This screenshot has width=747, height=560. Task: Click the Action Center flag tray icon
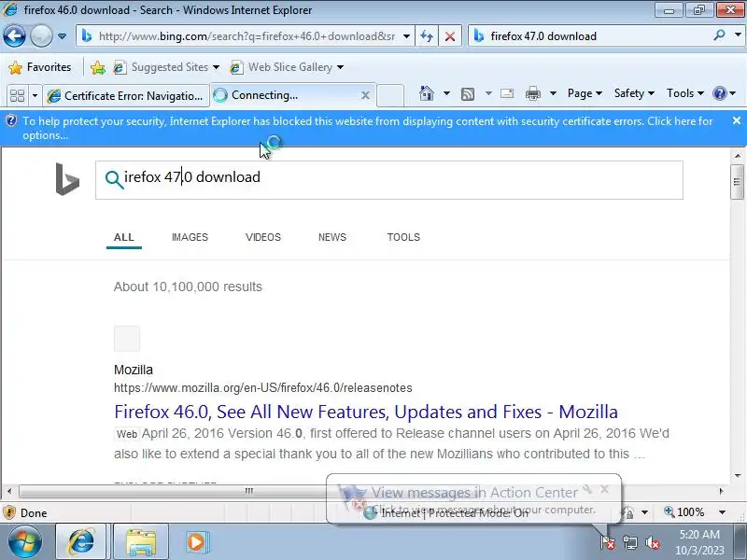pos(607,542)
